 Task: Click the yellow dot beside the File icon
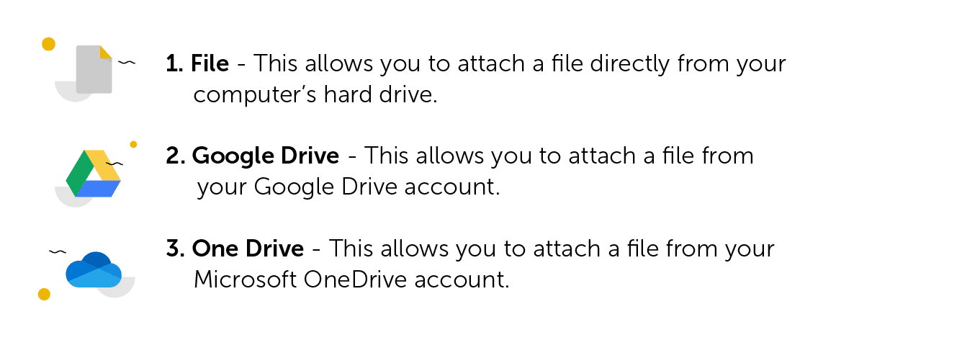(48, 44)
